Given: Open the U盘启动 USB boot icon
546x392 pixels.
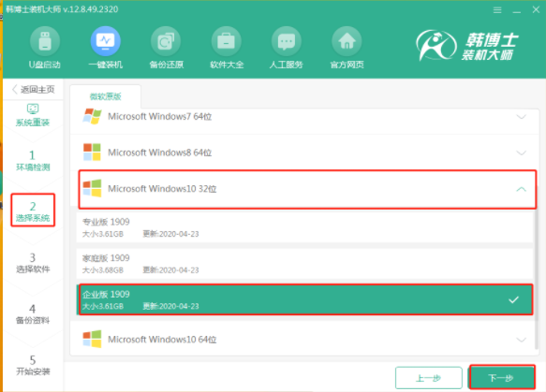Looking at the screenshot, I should [x=45, y=41].
